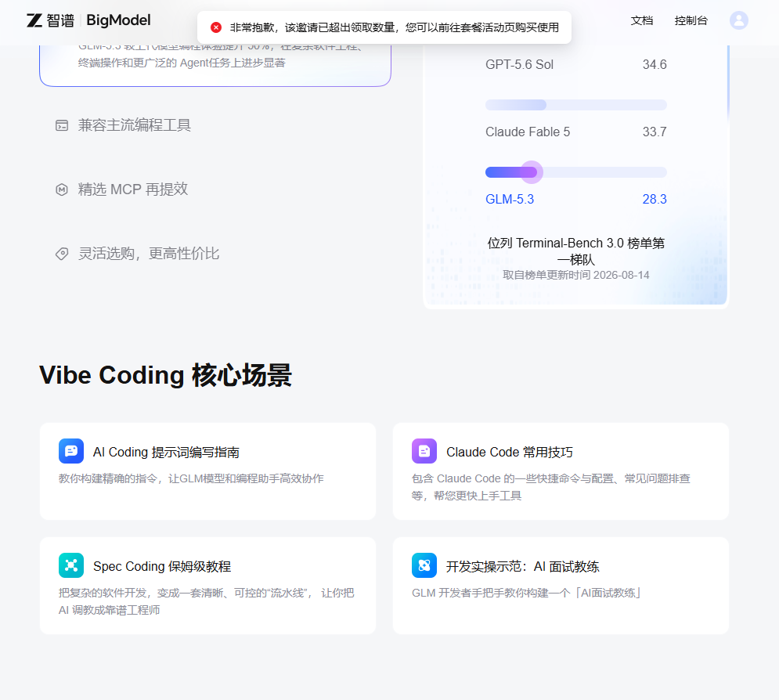Viewport: 779px width, 700px height.
Task: Click the GLM 开发者手把手教你构建 description
Action: coord(525,593)
